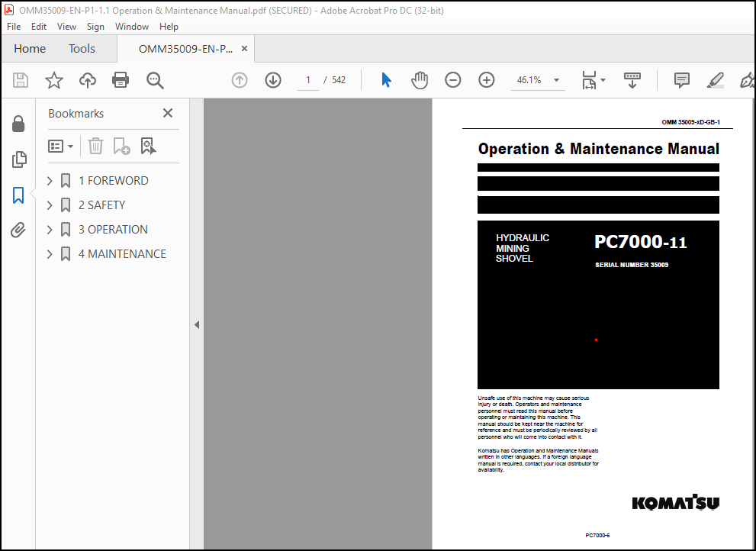Expand the 2 SAFETY bookmark

[x=48, y=205]
